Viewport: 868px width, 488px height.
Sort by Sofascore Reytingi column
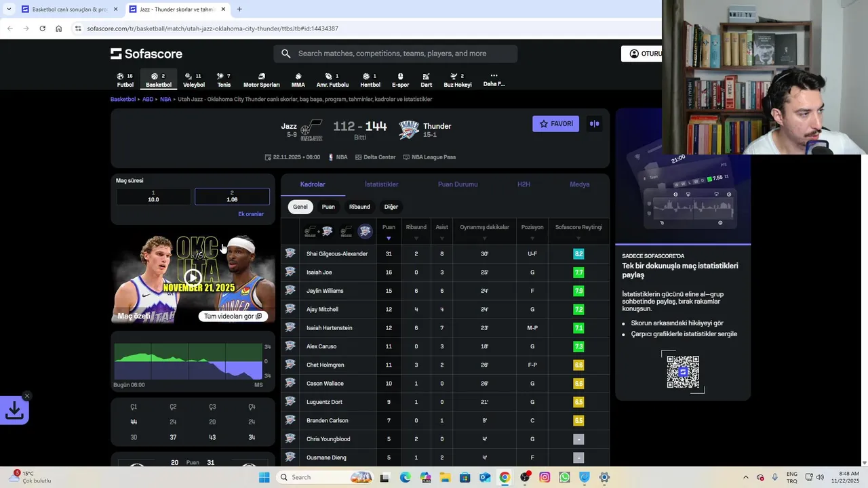(578, 232)
